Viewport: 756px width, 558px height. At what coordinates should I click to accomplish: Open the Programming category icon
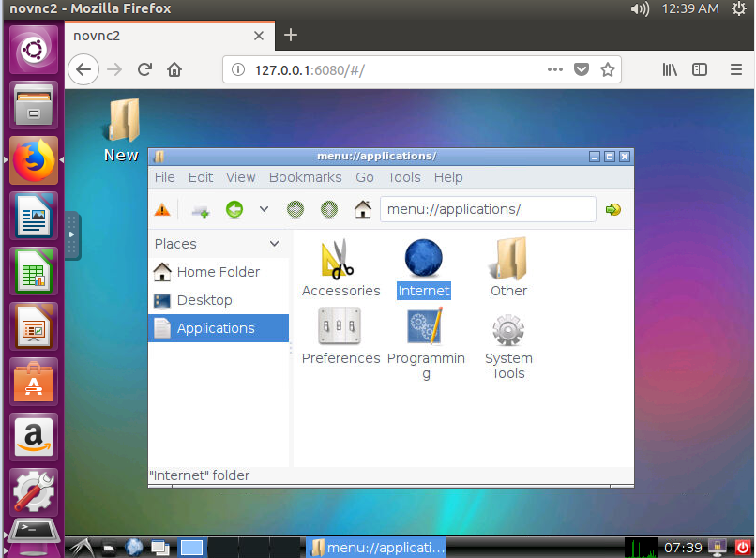click(x=425, y=326)
